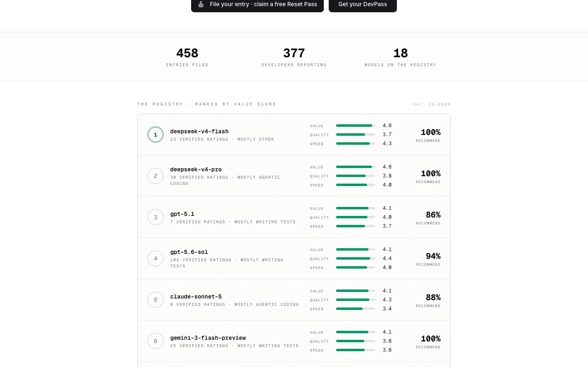
Task: Click deepseek-v4-pro Value progress bar
Action: tap(356, 167)
